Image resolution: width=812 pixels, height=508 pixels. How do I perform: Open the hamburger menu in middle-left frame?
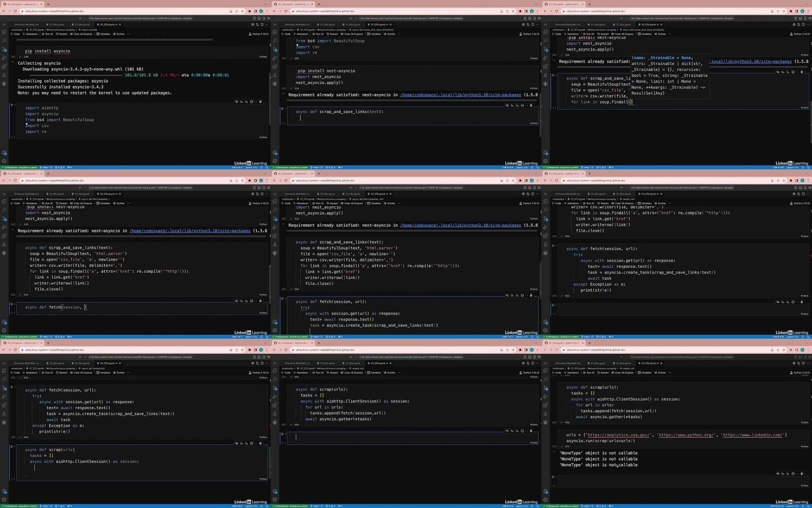pyautogui.click(x=4, y=193)
